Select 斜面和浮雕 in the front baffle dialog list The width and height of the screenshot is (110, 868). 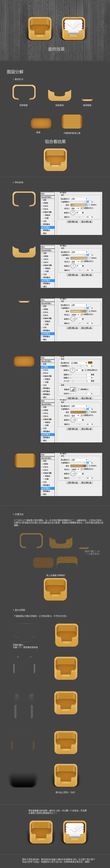(x=48, y=266)
